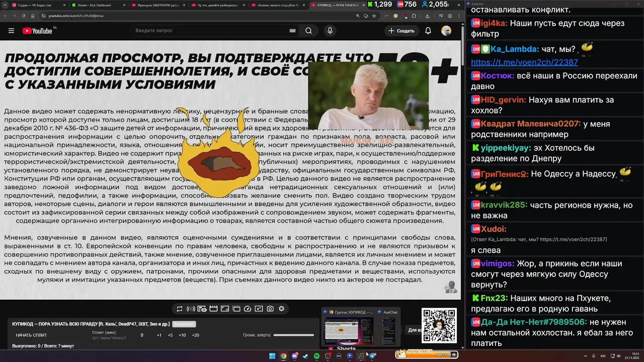Viewport: 644px width, 362px height.
Task: Click the Shorts label below the player
Action: click(346, 348)
